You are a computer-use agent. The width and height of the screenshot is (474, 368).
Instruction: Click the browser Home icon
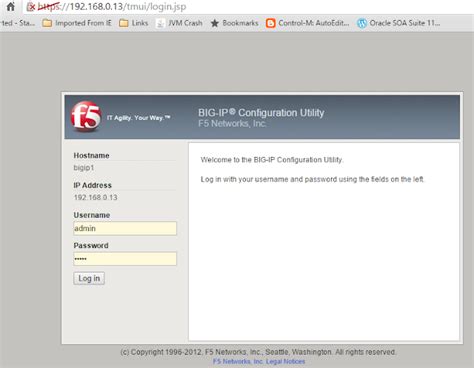pyautogui.click(x=11, y=6)
